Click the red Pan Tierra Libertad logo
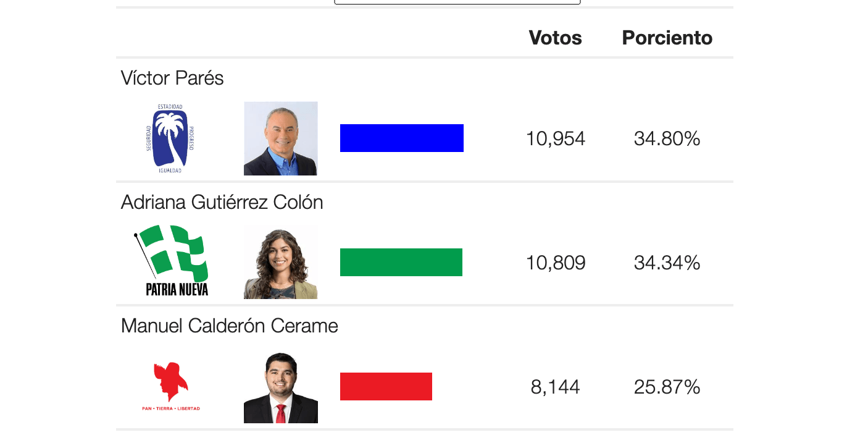 tap(171, 386)
